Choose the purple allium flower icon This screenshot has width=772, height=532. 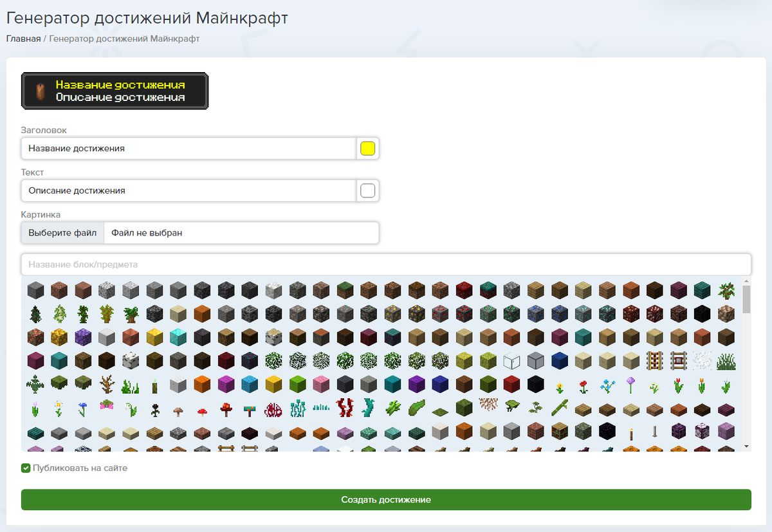pyautogui.click(x=630, y=385)
